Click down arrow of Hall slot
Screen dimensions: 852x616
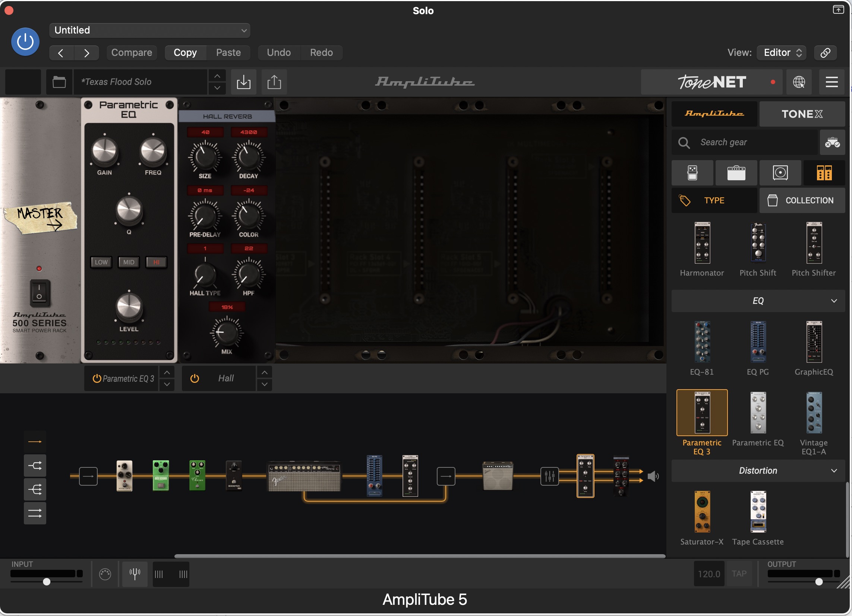(x=265, y=384)
